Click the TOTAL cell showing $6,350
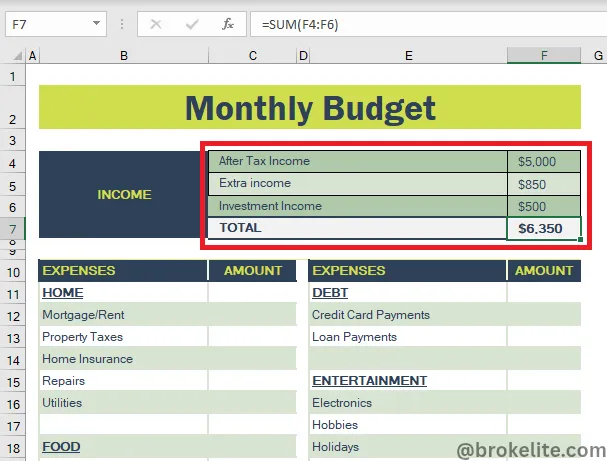Screen dimensions: 607x461 [544, 229]
